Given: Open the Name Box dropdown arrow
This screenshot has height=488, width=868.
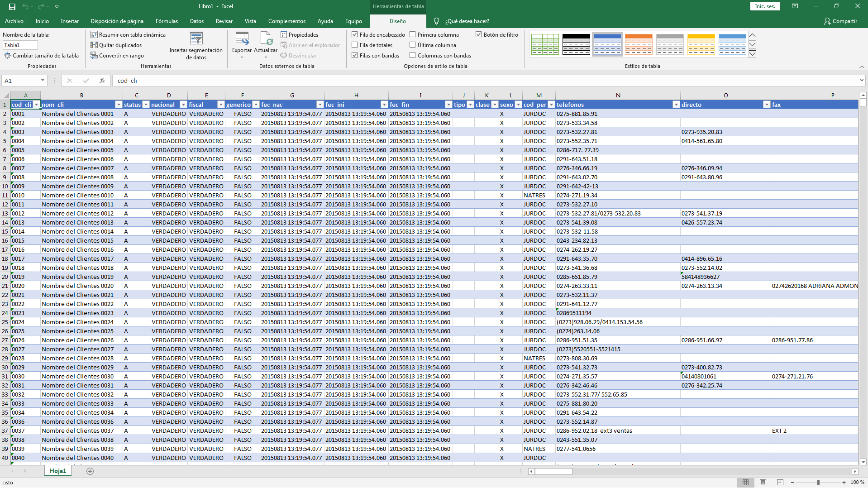Looking at the screenshot, I should click(43, 81).
